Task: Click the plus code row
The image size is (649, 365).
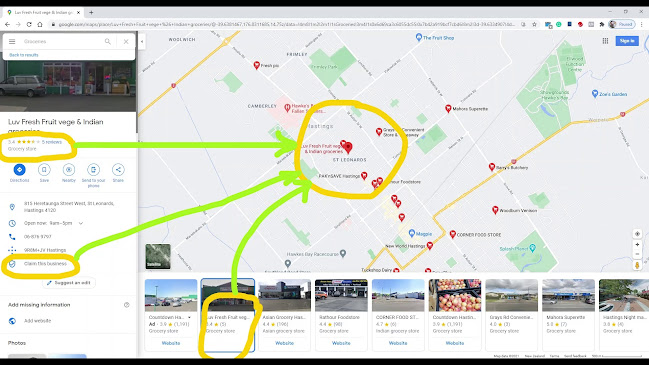Action: (x=68, y=250)
